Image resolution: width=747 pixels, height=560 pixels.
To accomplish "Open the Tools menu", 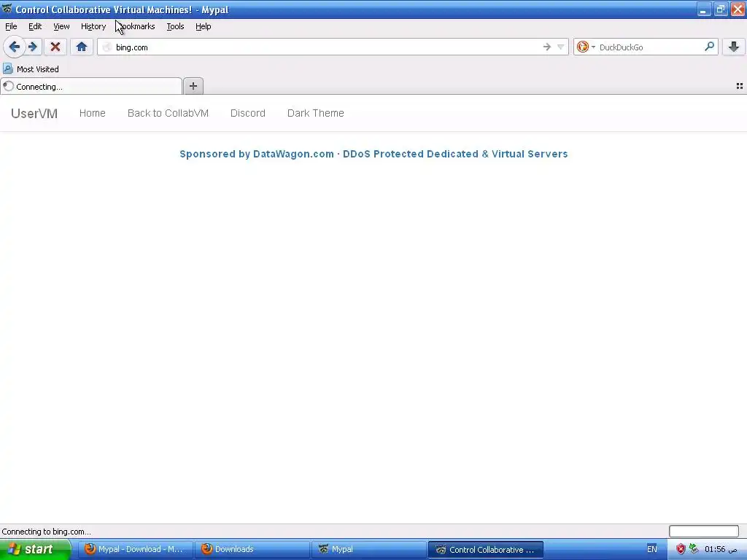I will tap(175, 26).
